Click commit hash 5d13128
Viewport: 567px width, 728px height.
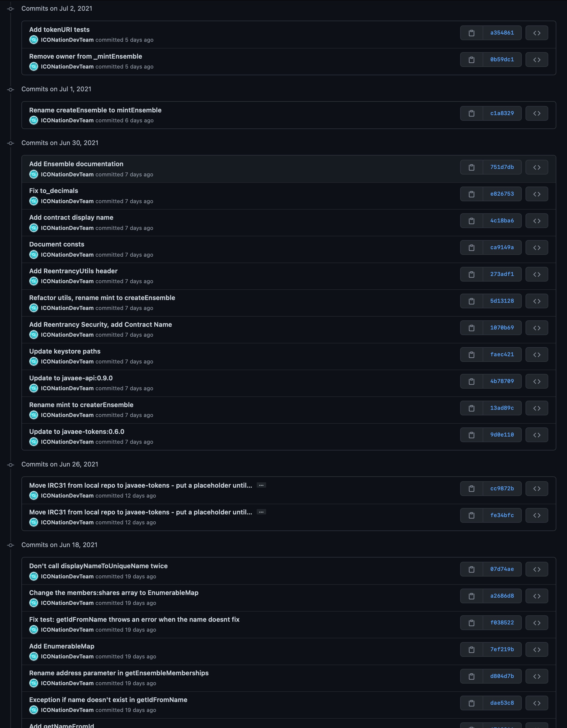502,301
